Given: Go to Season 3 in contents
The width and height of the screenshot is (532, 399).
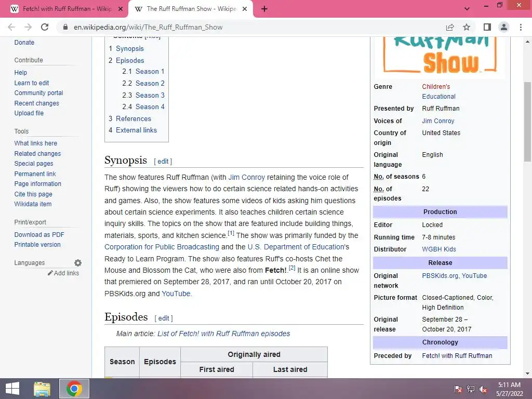Looking at the screenshot, I should [150, 95].
